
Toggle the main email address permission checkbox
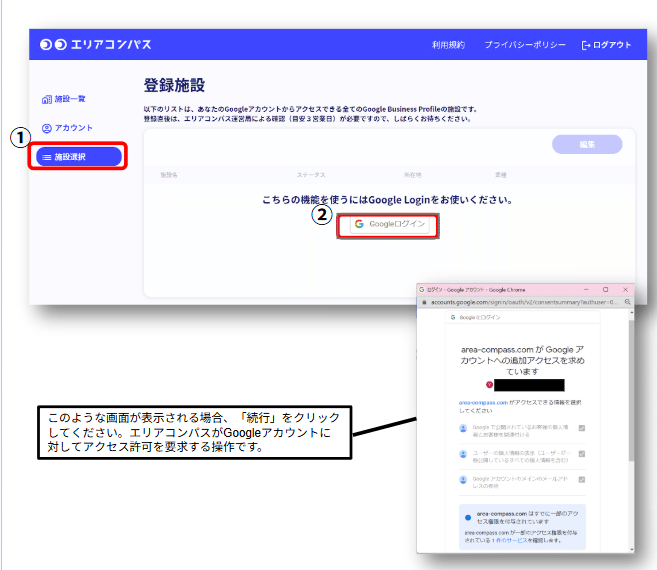tap(582, 481)
